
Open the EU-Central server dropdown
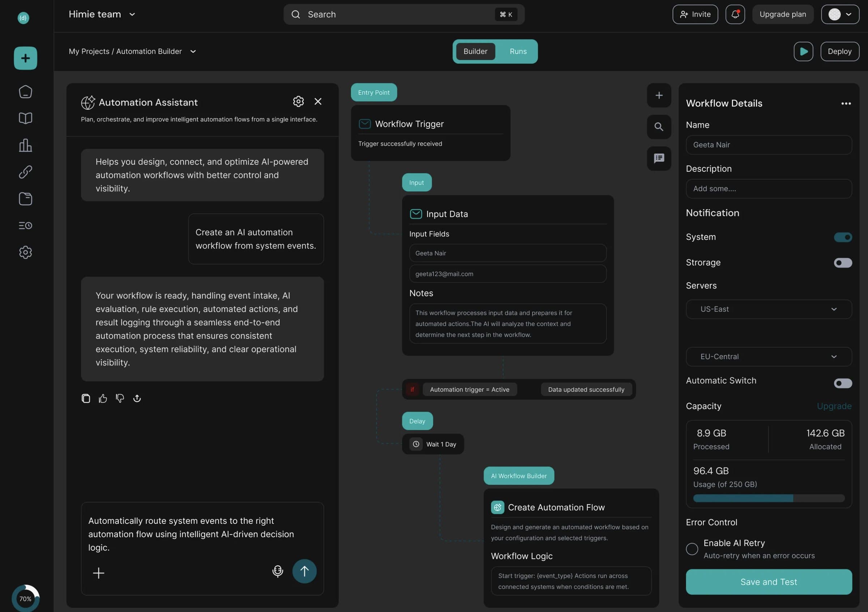click(x=769, y=357)
